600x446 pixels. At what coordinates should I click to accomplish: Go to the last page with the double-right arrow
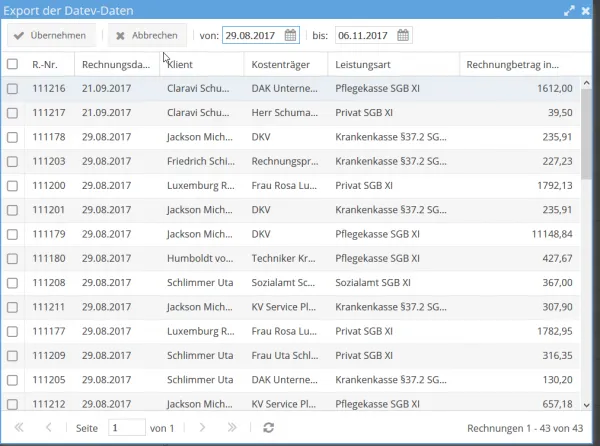pos(232,428)
